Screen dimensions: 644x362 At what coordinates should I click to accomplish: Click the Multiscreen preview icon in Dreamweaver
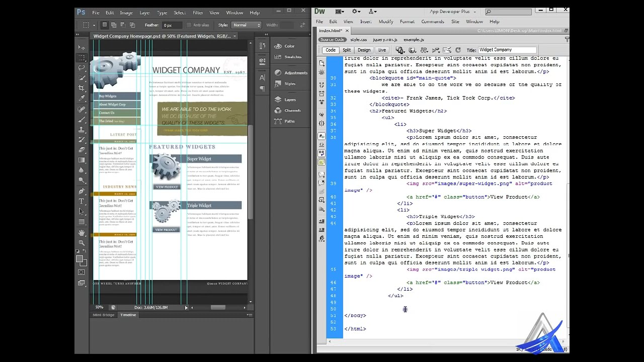pyautogui.click(x=400, y=50)
